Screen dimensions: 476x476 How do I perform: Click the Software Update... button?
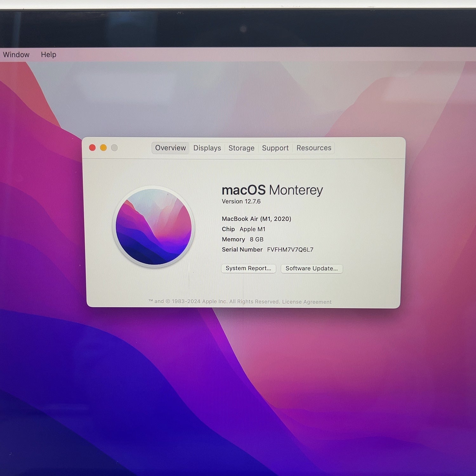(x=312, y=268)
